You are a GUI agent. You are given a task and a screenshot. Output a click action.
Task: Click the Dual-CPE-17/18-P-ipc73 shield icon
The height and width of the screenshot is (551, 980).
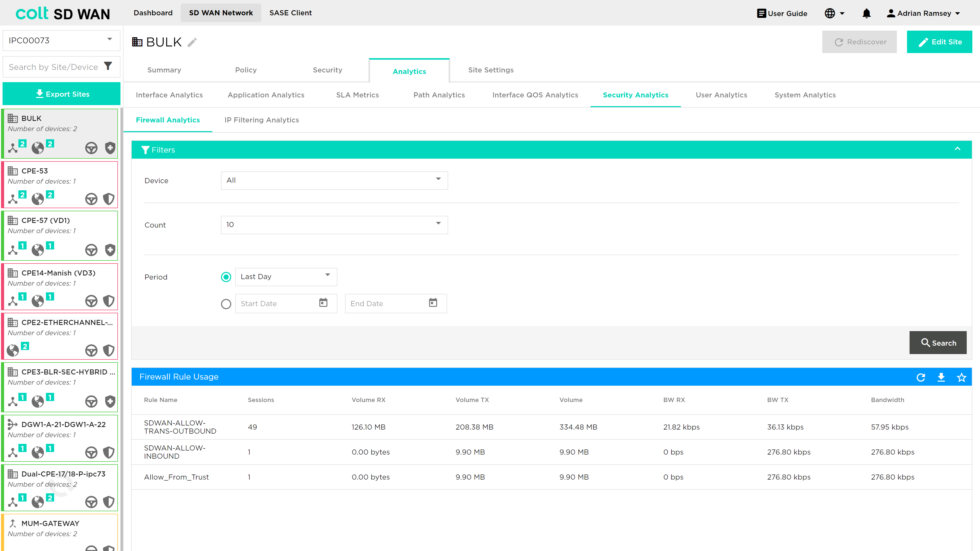[108, 502]
